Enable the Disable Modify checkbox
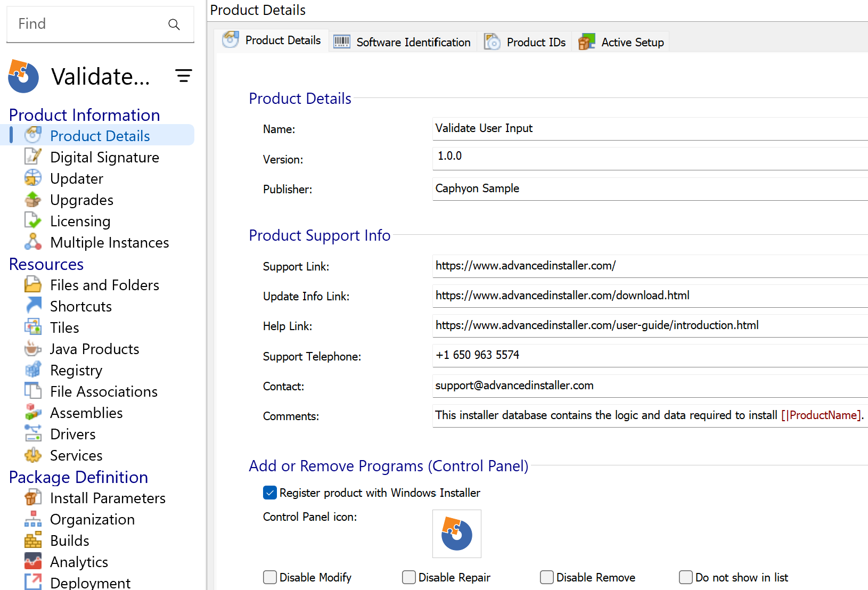This screenshot has width=868, height=590. point(270,577)
